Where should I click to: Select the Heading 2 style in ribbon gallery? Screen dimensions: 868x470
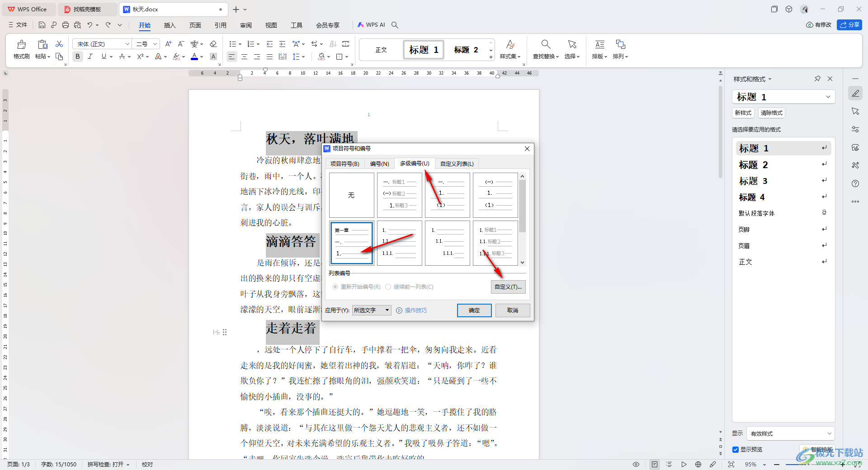[x=466, y=50]
